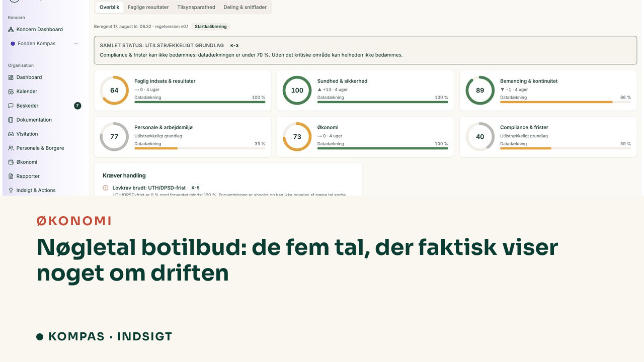Click the Koncern section label

[17, 18]
